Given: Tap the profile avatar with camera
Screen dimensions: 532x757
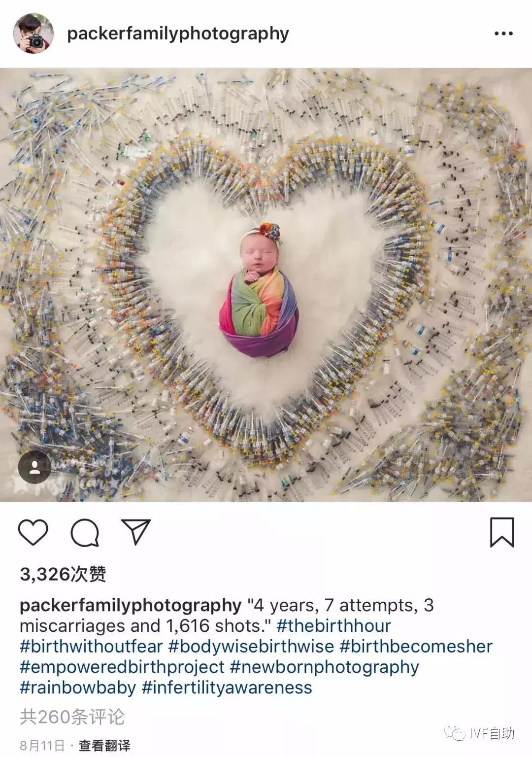Looking at the screenshot, I should [33, 33].
